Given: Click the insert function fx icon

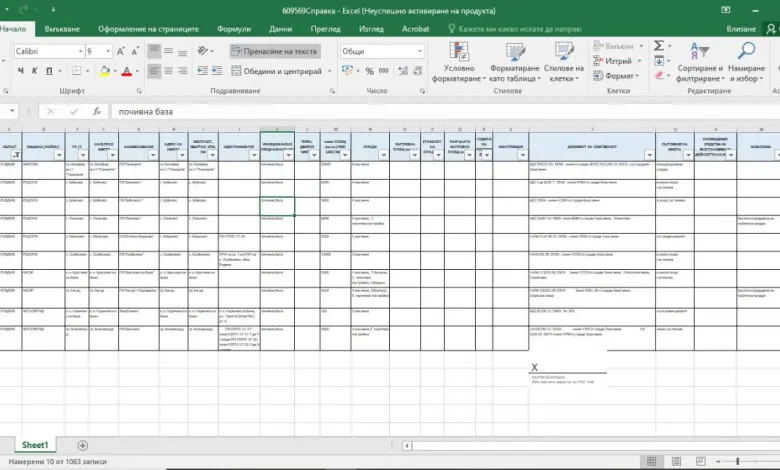Looking at the screenshot, I should (96, 112).
